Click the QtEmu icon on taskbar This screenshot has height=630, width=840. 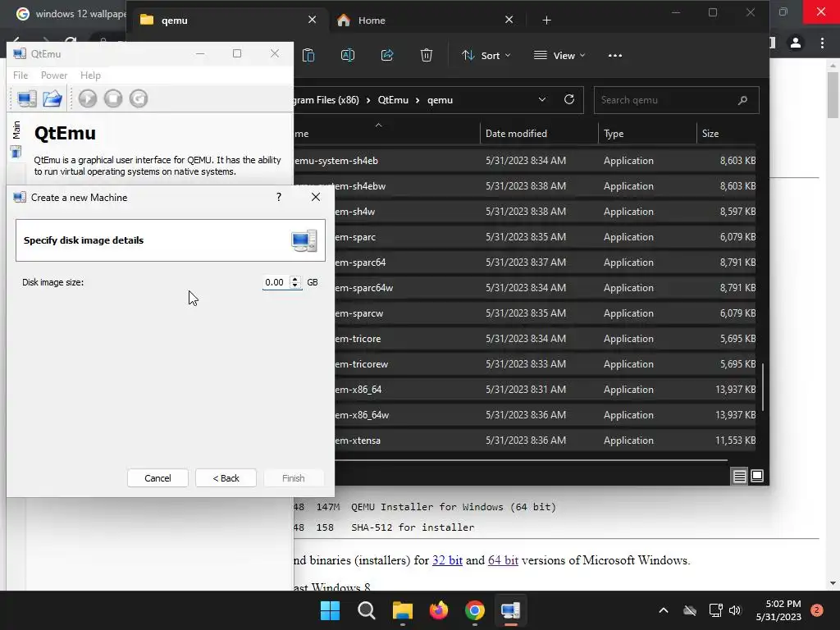[510, 610]
